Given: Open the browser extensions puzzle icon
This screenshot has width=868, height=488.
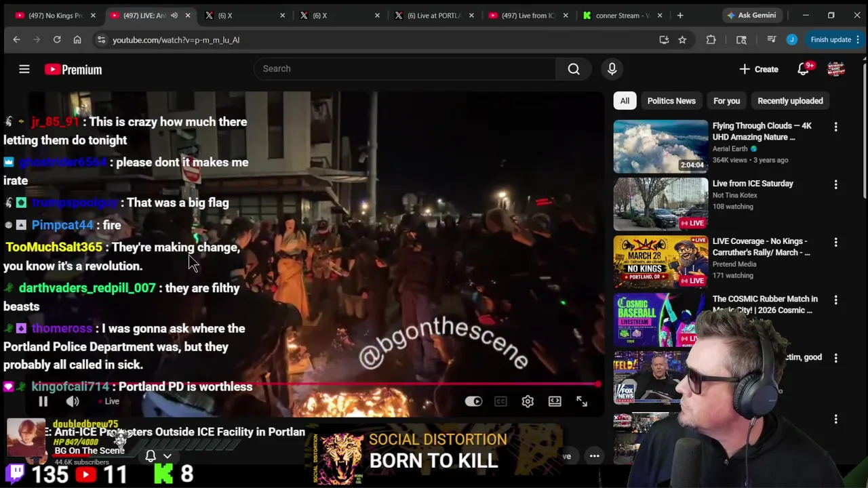Looking at the screenshot, I should 711,40.
